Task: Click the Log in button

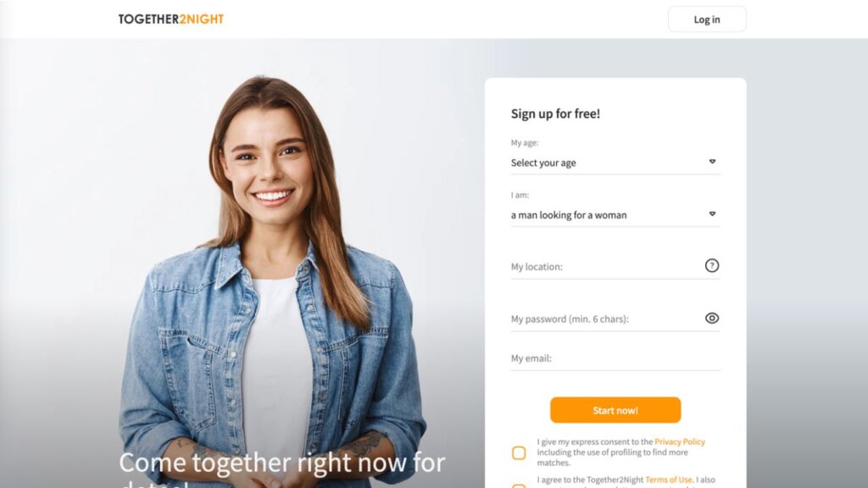Action: [707, 19]
